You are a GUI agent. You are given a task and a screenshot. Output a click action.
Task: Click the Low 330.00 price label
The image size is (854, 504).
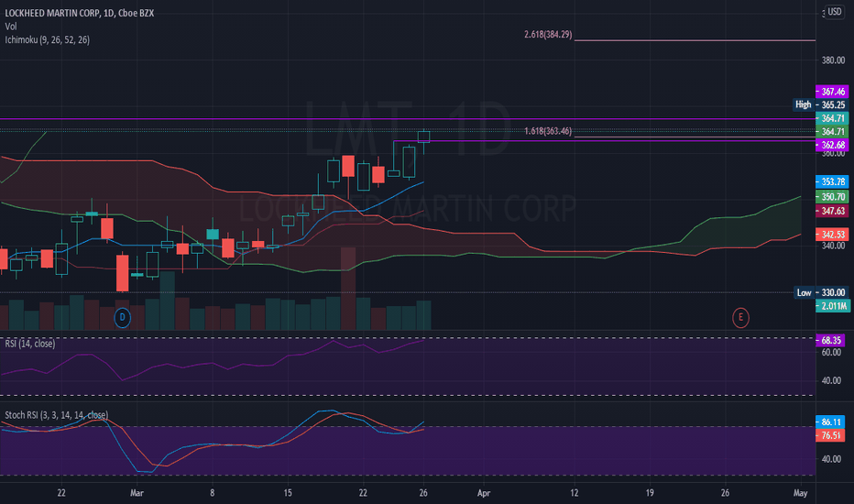pos(821,292)
